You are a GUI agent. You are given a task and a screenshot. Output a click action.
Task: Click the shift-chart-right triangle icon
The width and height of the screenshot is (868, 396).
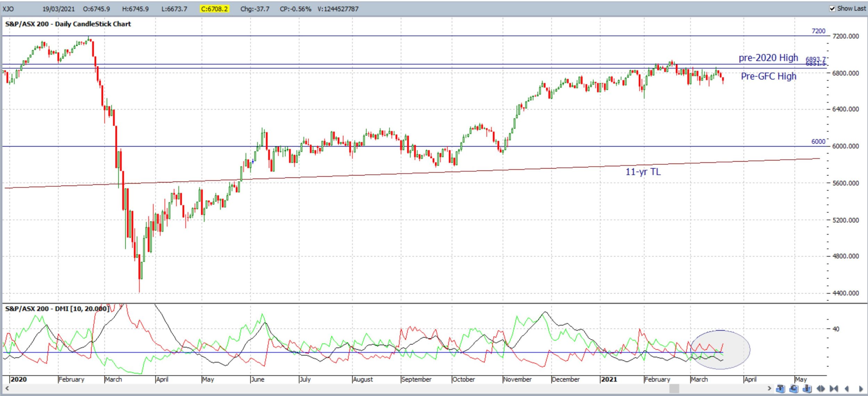pyautogui.click(x=861, y=388)
